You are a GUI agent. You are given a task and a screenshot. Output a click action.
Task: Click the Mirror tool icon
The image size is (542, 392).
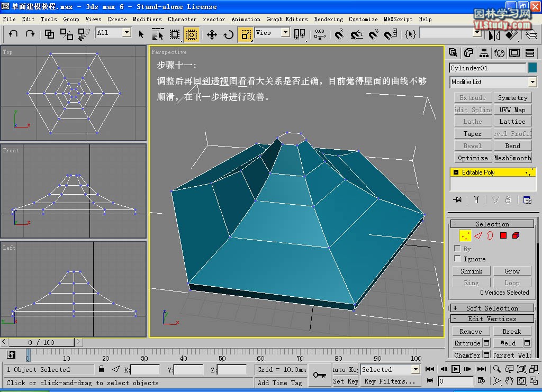494,34
